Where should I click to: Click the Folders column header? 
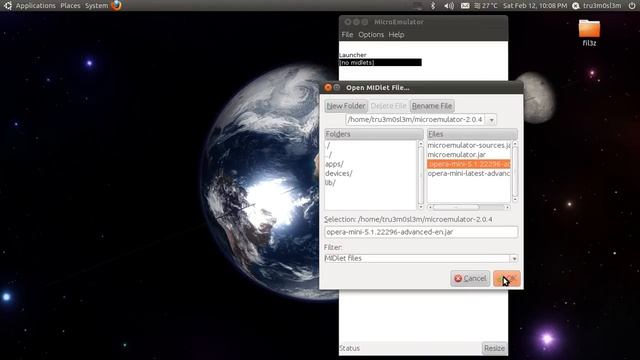coord(373,134)
